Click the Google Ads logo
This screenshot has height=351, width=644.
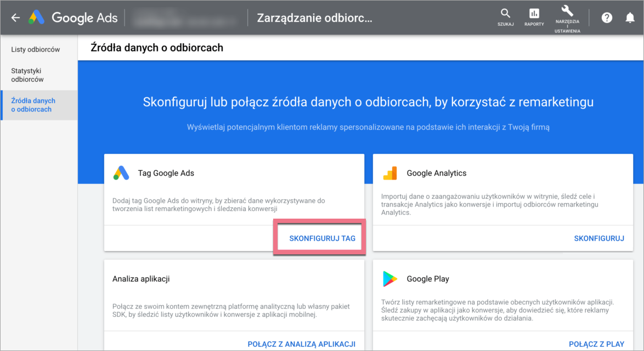37,18
